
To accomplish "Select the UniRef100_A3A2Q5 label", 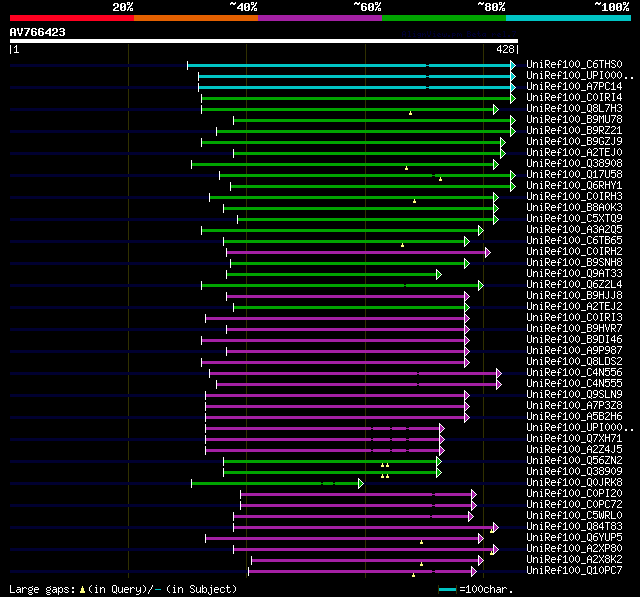I will (x=574, y=230).
